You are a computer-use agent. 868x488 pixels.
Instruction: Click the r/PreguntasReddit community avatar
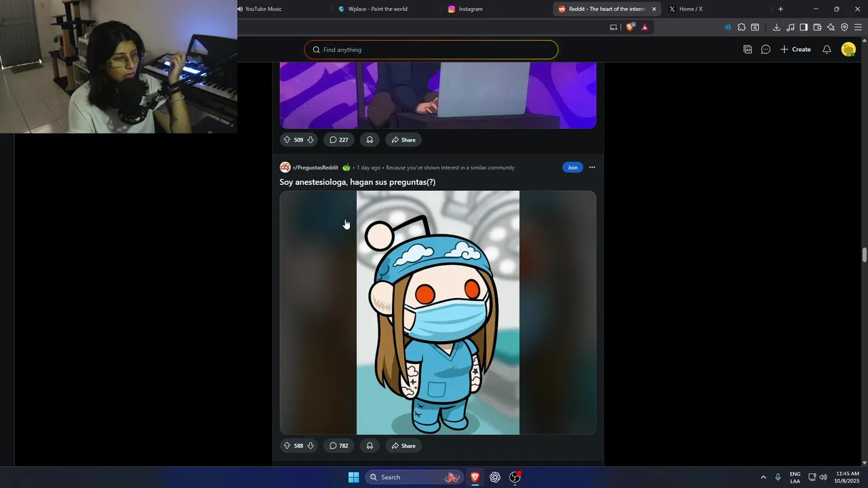tap(285, 167)
